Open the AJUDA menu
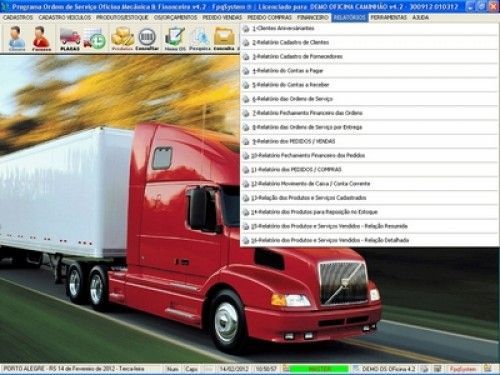The image size is (500, 375). tap(420, 17)
